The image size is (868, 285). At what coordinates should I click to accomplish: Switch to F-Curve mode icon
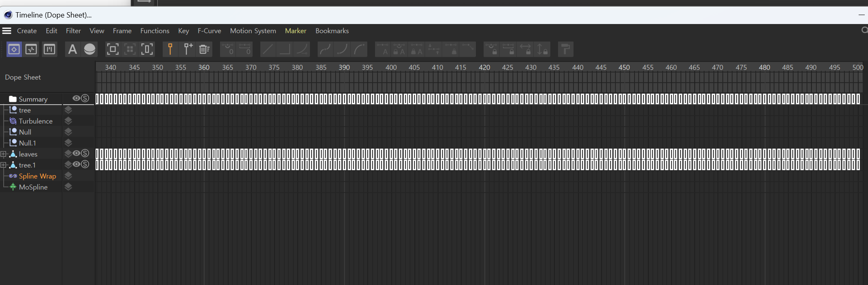(31, 49)
